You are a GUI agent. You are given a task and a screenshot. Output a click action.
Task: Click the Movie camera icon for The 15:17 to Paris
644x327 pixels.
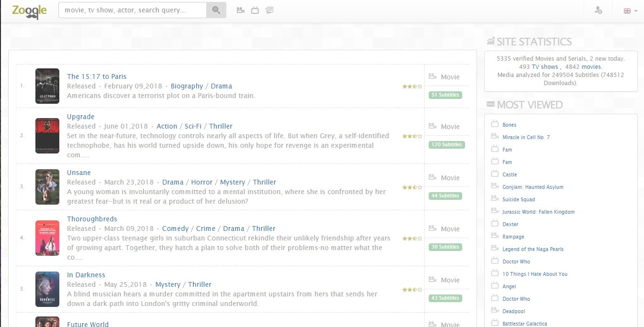coord(433,76)
